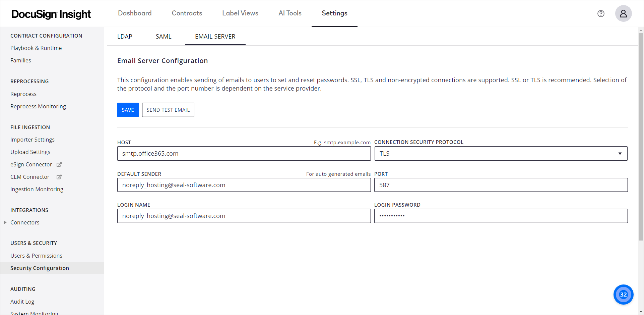The height and width of the screenshot is (315, 644).
Task: Open Users & Permissions in sidebar
Action: click(36, 256)
